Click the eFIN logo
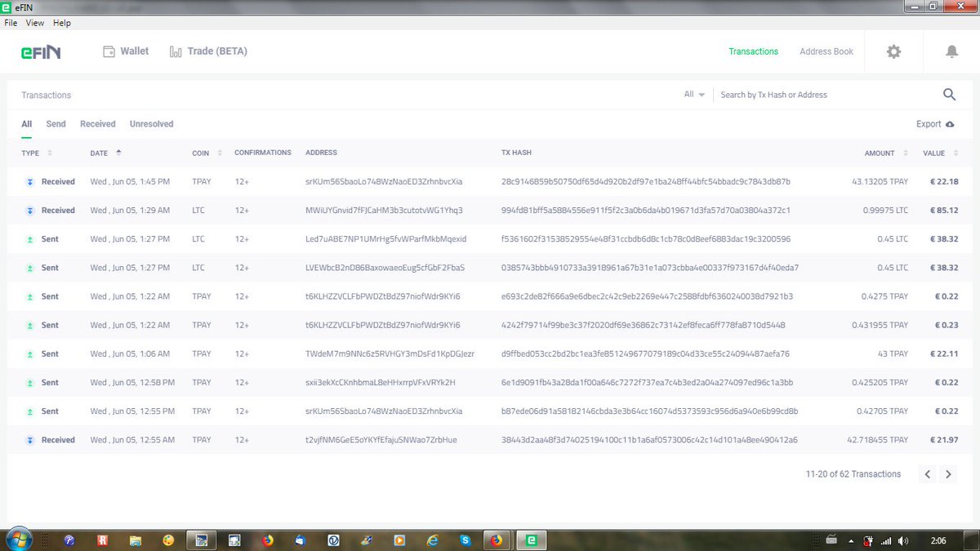 tap(41, 51)
